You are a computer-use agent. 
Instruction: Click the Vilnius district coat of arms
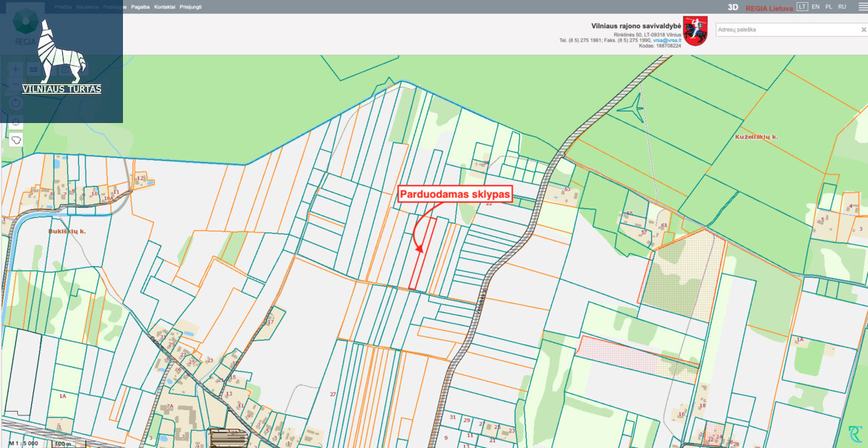tap(695, 31)
